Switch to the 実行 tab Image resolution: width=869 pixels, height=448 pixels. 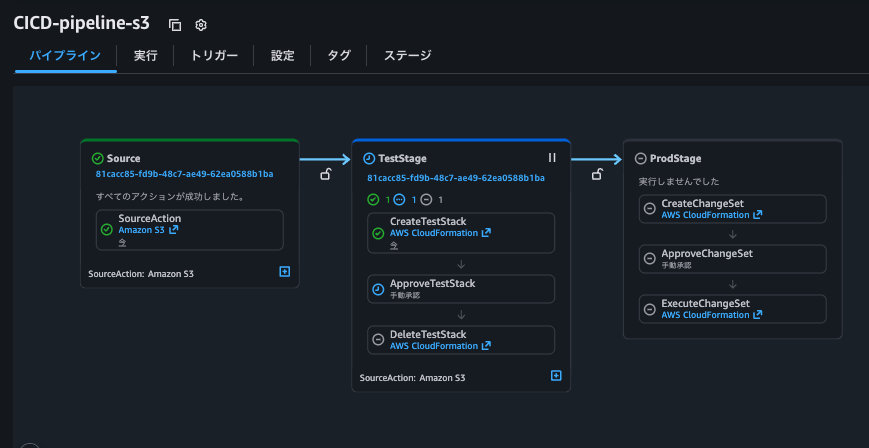(x=146, y=56)
